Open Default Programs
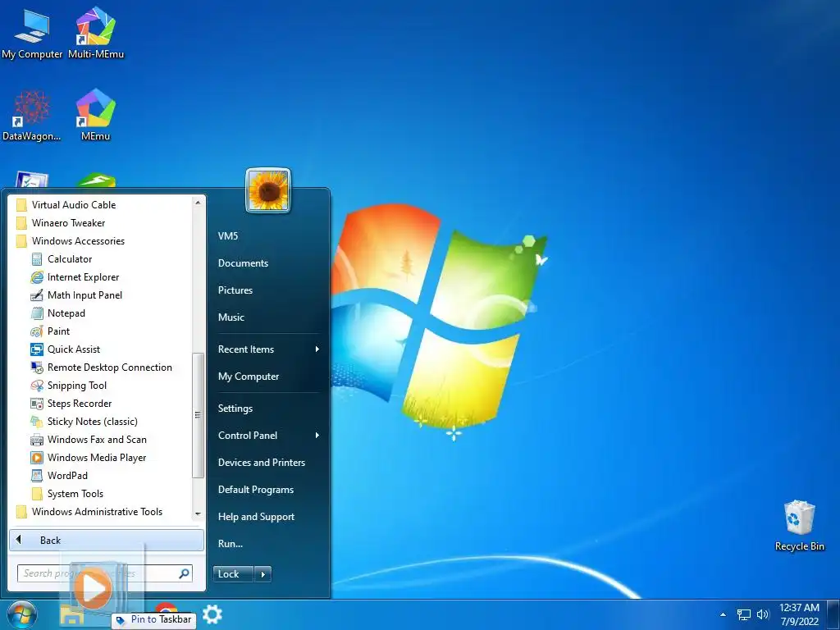 pos(256,490)
